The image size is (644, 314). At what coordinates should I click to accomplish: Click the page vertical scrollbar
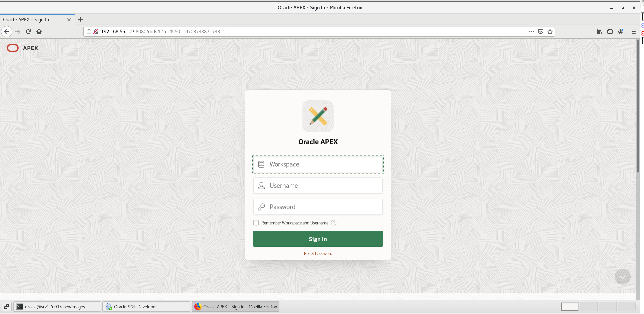[638, 107]
